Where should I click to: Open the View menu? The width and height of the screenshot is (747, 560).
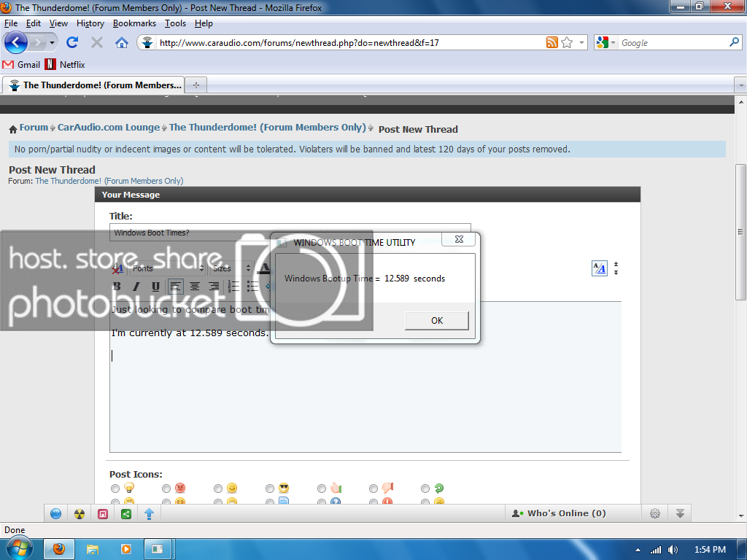58,23
